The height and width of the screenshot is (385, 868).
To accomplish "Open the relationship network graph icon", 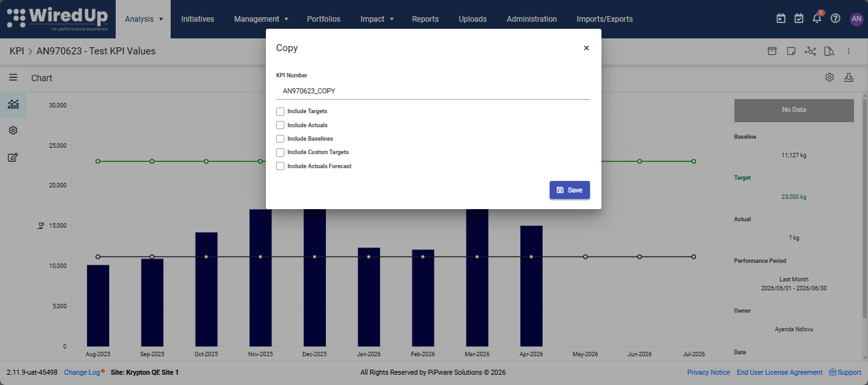I will 810,51.
